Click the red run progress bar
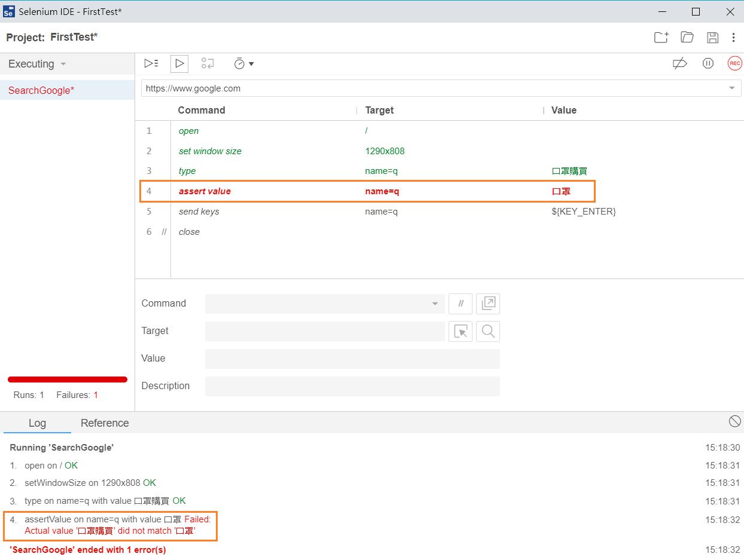 (x=68, y=379)
